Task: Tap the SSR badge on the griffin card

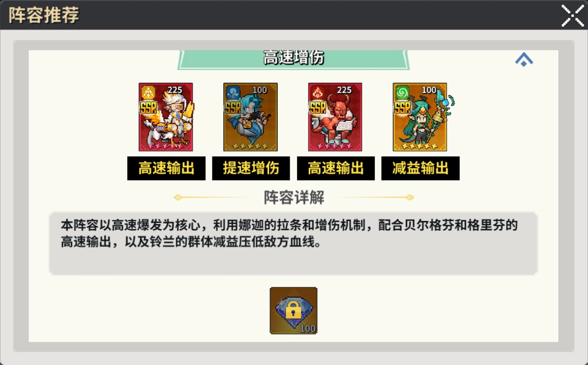Action: point(149,108)
